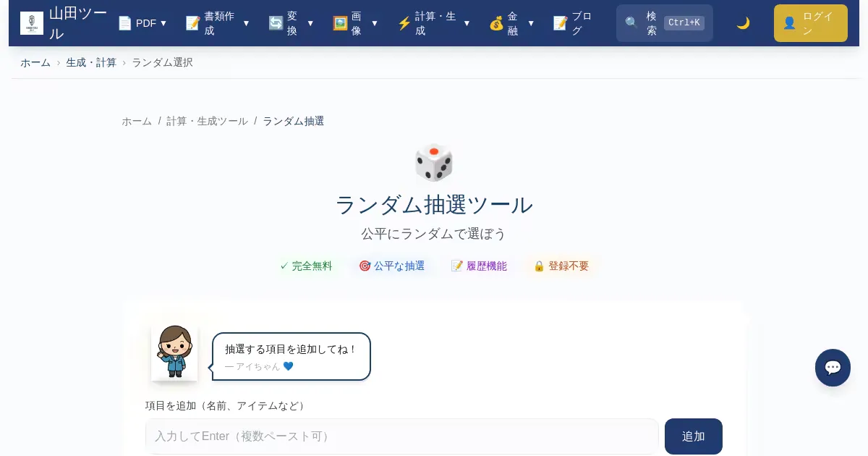Screen dimensions: 868x456
Task: Focus the 入力してEnter item input field
Action: click(402, 436)
